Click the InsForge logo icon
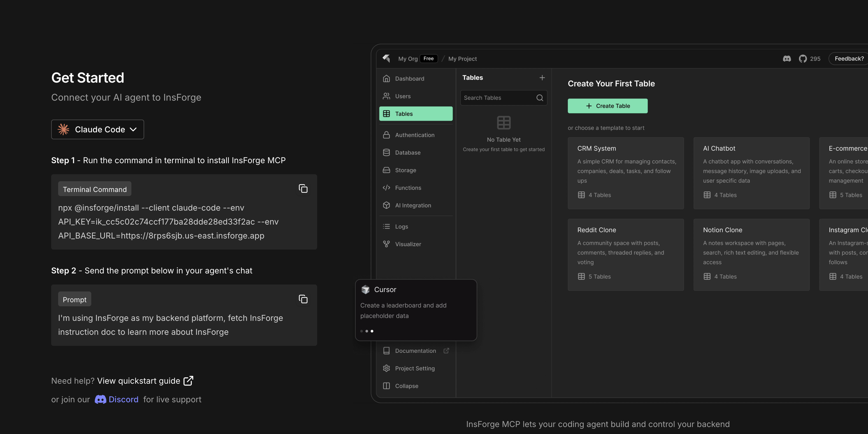The image size is (868, 434). click(386, 58)
